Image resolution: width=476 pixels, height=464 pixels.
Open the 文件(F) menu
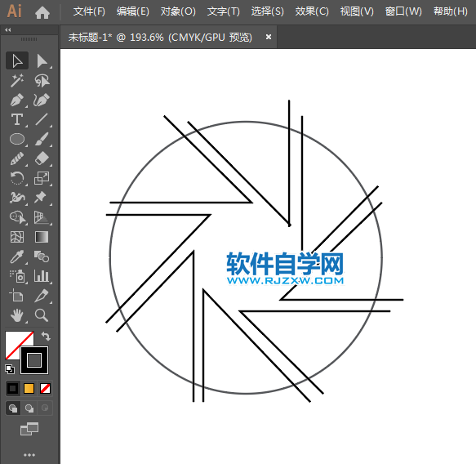(x=89, y=11)
